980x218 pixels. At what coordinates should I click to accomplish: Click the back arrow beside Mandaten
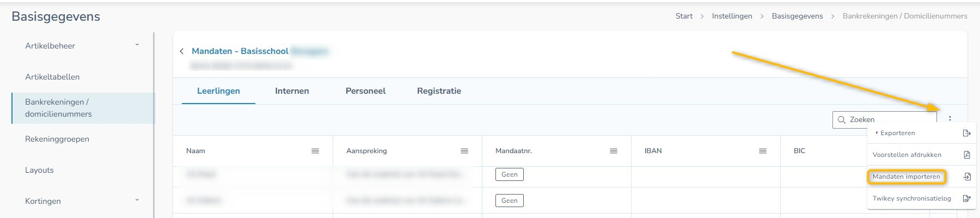pyautogui.click(x=181, y=51)
